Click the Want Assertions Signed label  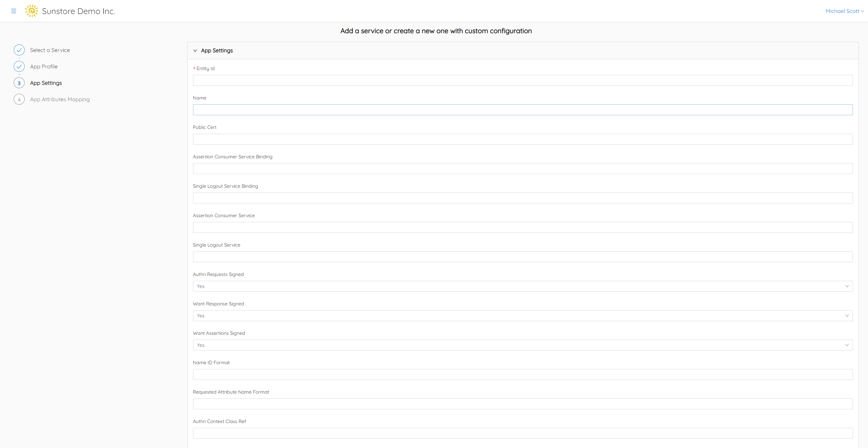219,333
